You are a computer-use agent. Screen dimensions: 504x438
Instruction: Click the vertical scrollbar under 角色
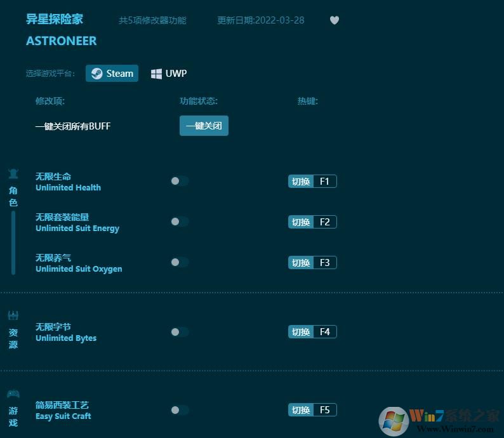tap(13, 242)
